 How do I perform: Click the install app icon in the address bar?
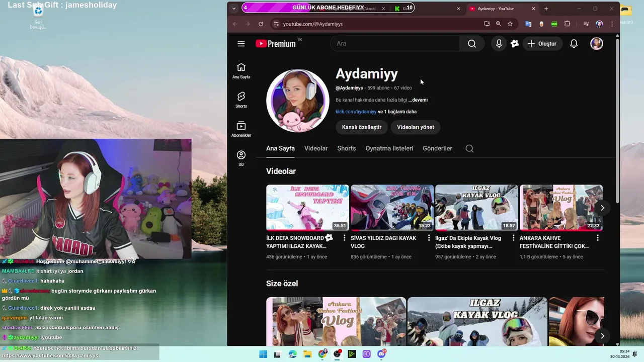click(487, 24)
